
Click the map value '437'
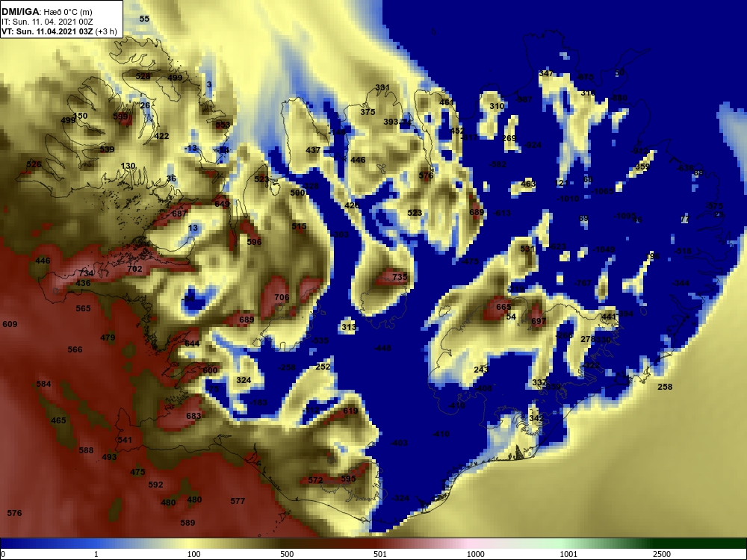pos(313,149)
